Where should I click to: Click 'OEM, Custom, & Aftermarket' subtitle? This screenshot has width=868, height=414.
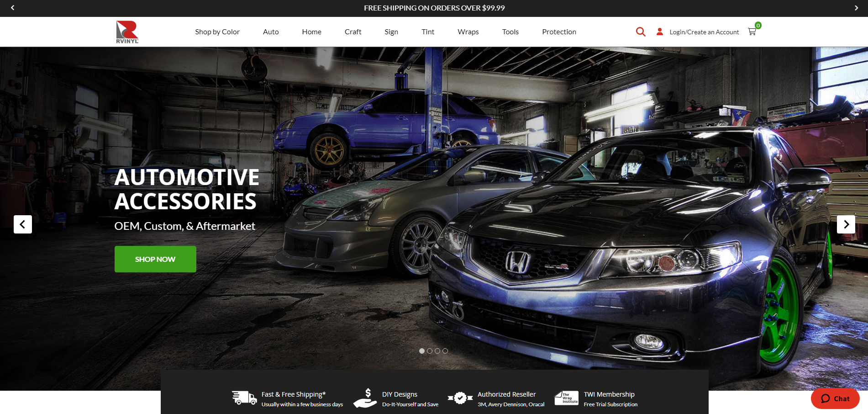point(184,226)
